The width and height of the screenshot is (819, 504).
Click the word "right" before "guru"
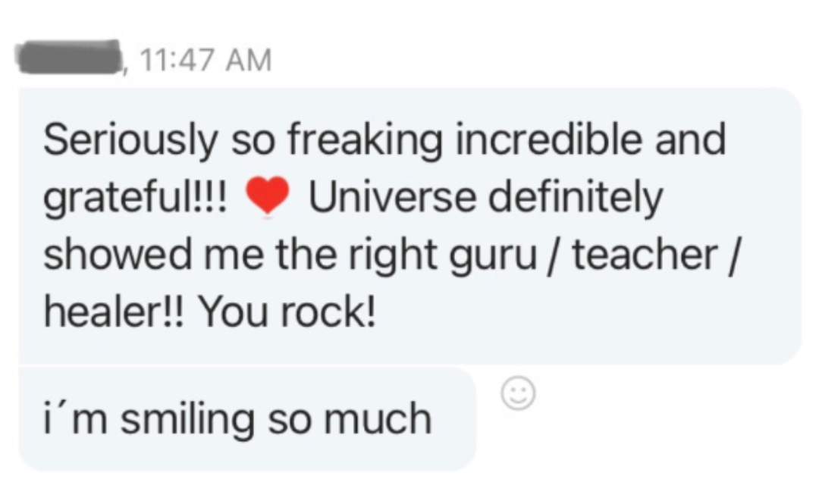393,256
